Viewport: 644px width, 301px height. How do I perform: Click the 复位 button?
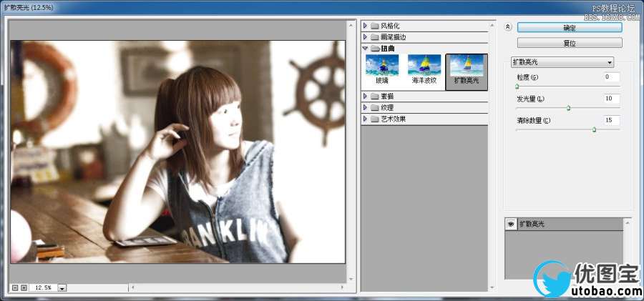[x=570, y=43]
